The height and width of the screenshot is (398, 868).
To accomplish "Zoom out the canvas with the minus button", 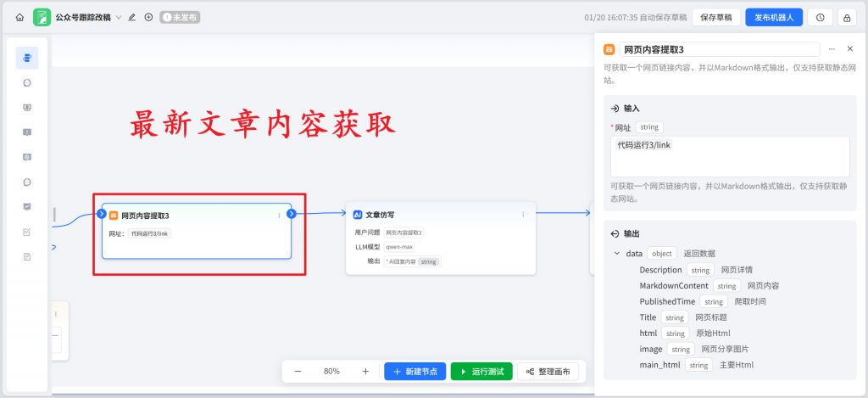I will click(x=298, y=372).
